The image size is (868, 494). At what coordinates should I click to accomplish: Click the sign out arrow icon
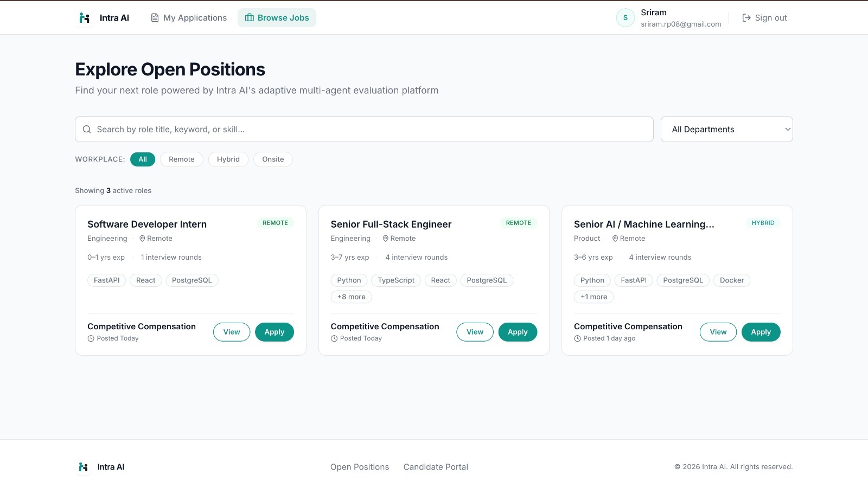pos(746,18)
